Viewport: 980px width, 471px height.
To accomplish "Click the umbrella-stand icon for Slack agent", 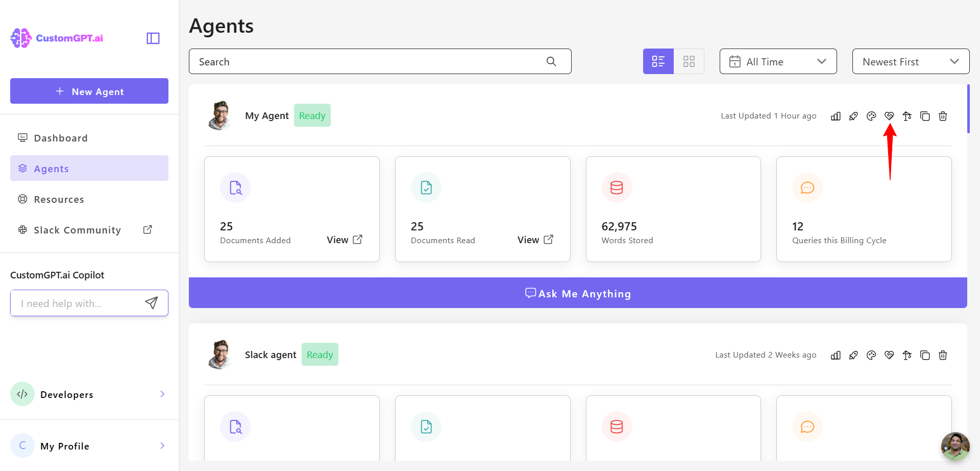I will point(907,355).
